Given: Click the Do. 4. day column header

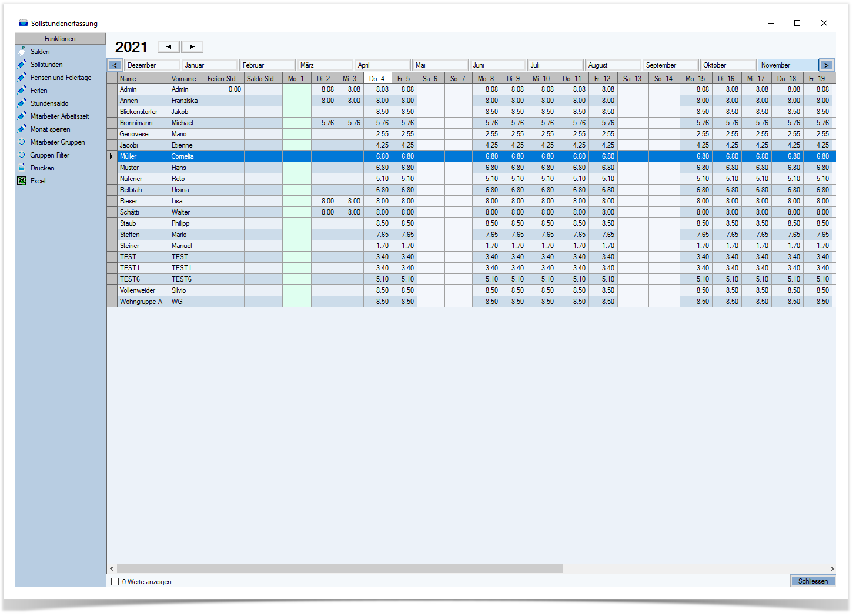Looking at the screenshot, I should [377, 78].
